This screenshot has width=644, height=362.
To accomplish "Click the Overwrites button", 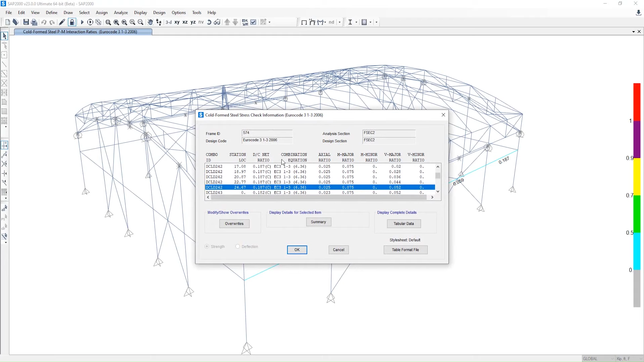I will coord(234,223).
